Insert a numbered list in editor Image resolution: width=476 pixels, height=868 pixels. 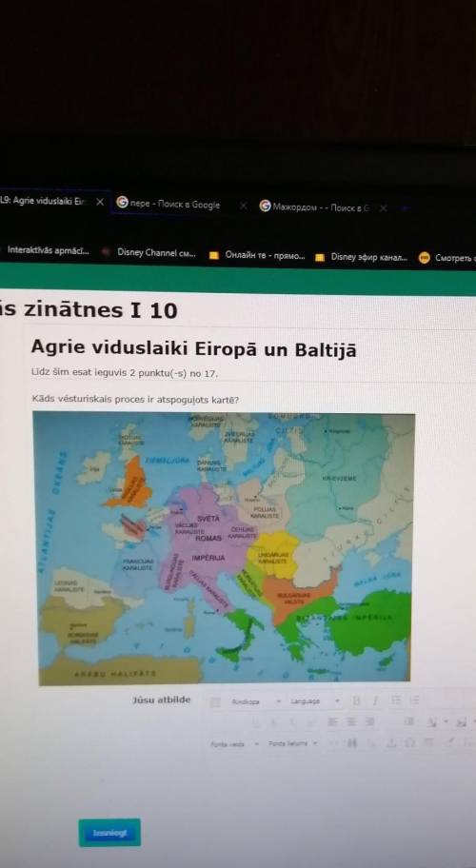[x=414, y=700]
